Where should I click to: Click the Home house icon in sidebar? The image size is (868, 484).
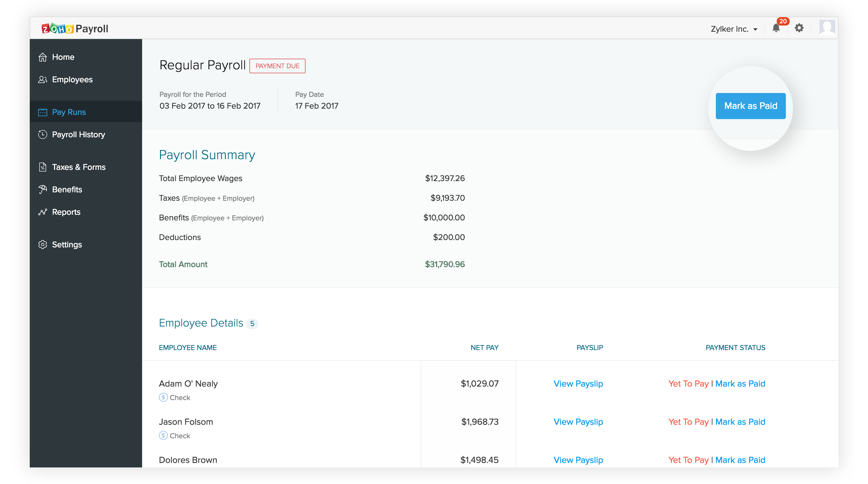click(42, 57)
